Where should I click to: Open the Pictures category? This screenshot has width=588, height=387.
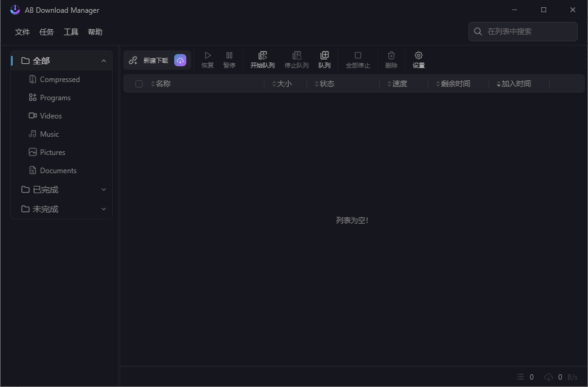click(x=52, y=152)
